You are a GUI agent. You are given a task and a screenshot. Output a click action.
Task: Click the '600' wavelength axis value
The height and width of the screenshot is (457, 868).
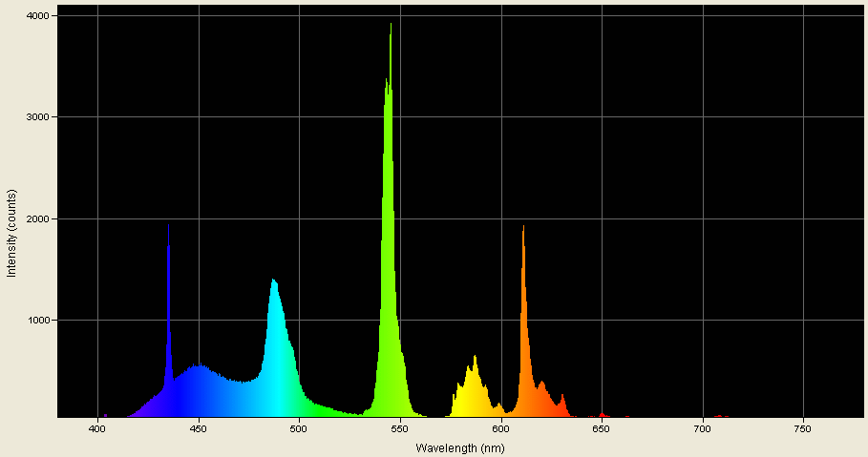pyautogui.click(x=501, y=428)
